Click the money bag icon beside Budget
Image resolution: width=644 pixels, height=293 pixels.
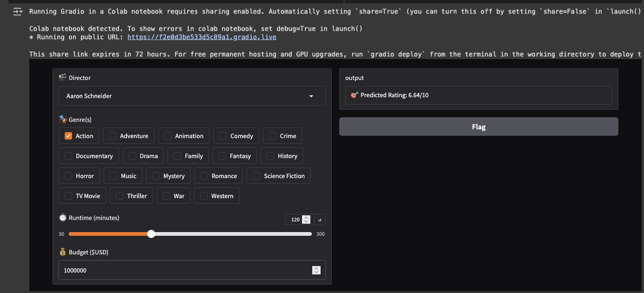63,252
